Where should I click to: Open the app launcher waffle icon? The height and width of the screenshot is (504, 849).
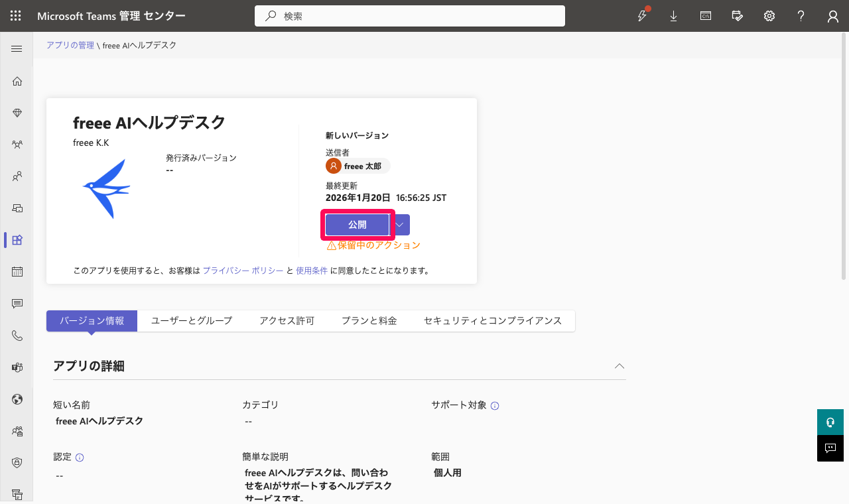[16, 16]
